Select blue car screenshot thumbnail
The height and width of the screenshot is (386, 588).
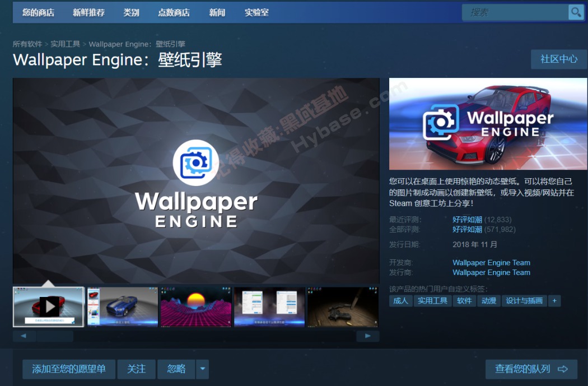122,307
